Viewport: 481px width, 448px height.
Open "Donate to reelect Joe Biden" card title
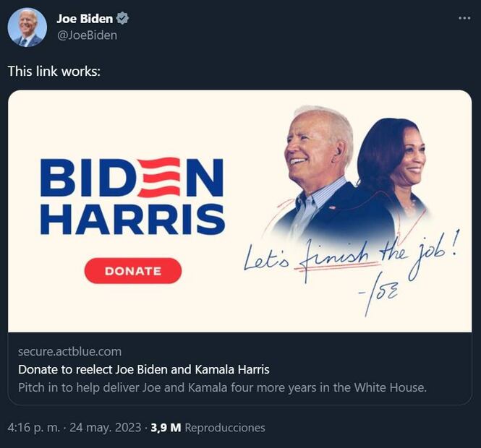tap(144, 369)
